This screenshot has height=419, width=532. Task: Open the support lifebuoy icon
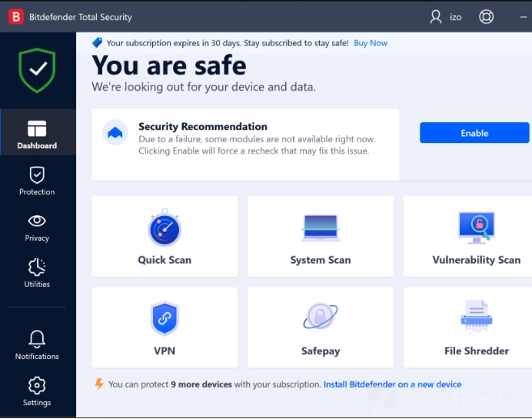click(x=486, y=17)
